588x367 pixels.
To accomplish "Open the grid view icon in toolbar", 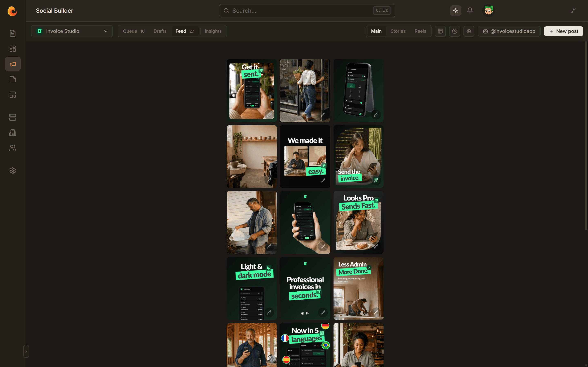I will coord(440,31).
